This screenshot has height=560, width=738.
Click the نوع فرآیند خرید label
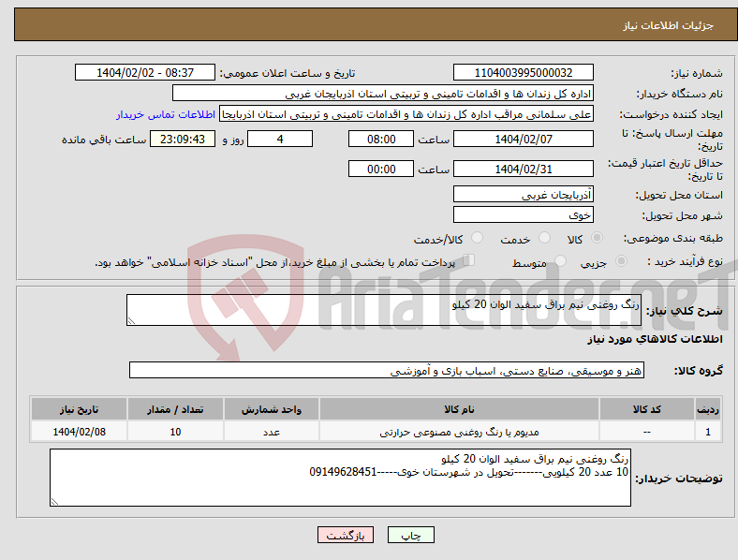point(685,261)
